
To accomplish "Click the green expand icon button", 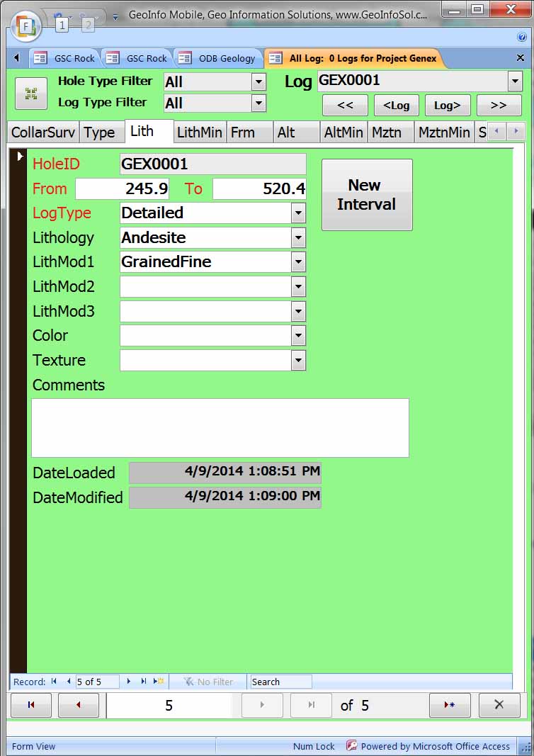I will click(31, 94).
